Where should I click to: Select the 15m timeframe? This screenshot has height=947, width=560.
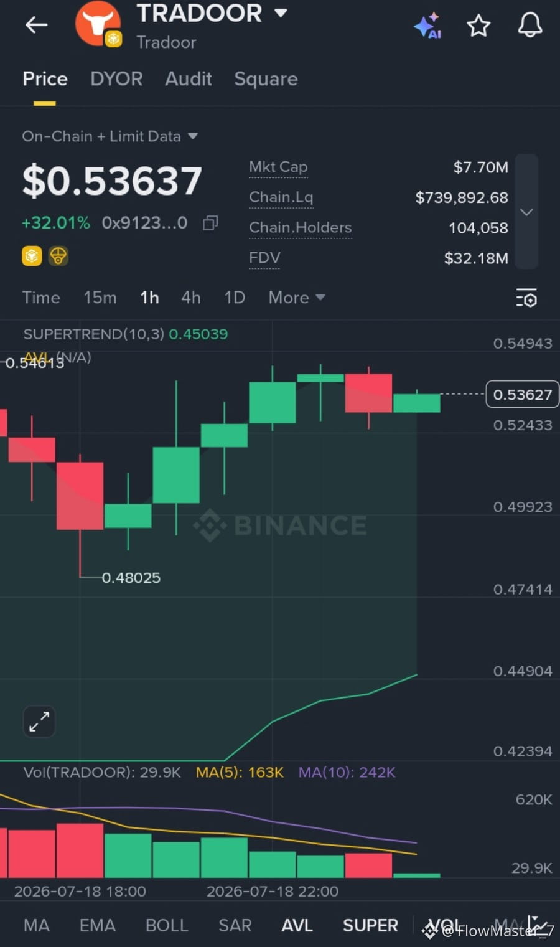tap(100, 298)
